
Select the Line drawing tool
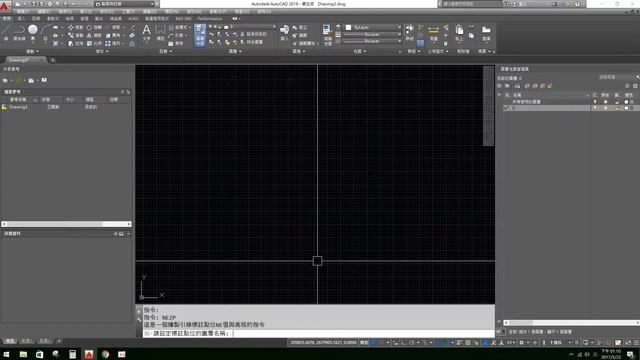(6, 32)
